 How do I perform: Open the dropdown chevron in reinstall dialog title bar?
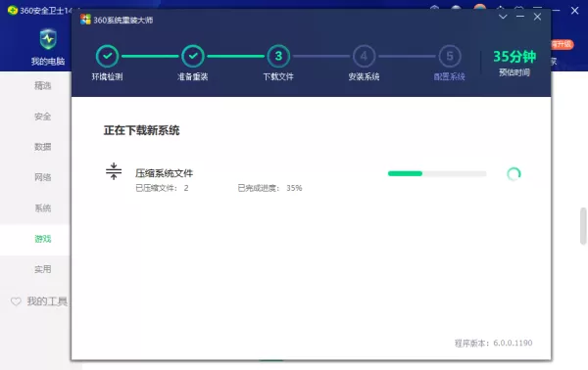[503, 17]
